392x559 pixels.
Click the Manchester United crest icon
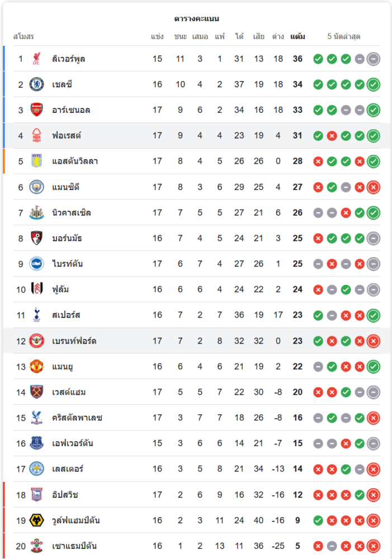point(36,366)
